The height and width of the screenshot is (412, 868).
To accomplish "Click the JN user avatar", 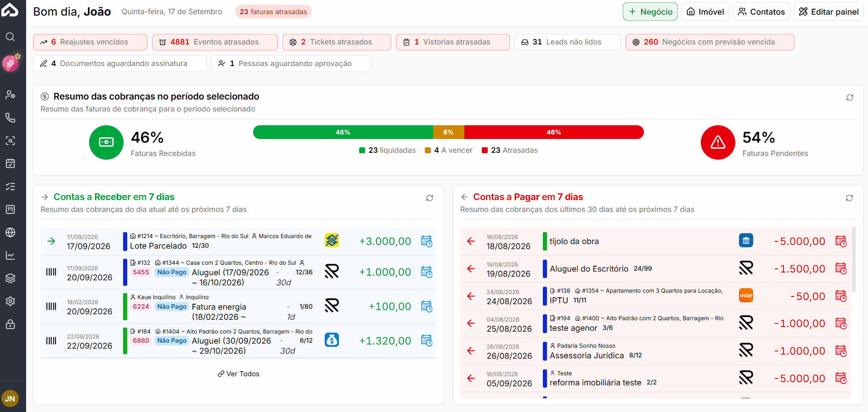I will 10,399.
